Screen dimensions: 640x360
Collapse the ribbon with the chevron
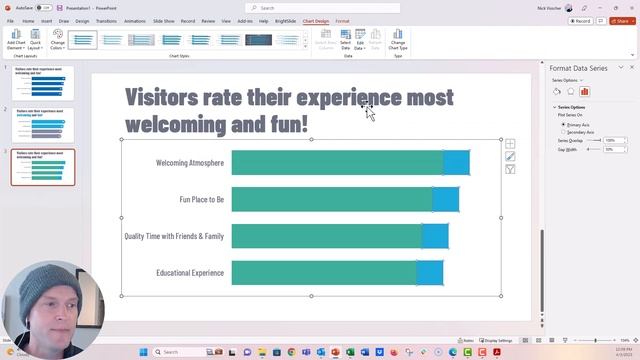click(632, 55)
